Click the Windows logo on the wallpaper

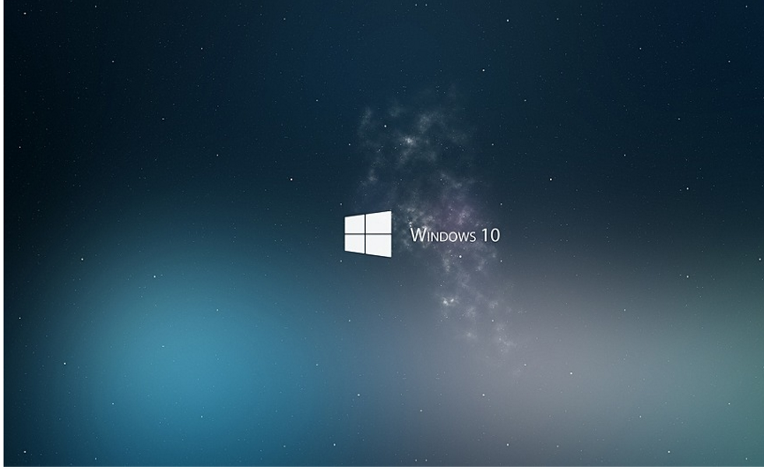[x=368, y=234]
